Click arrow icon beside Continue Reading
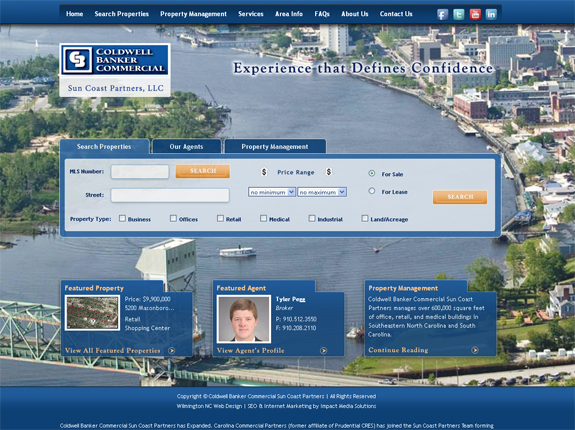This screenshot has height=430, width=575. pyautogui.click(x=475, y=350)
